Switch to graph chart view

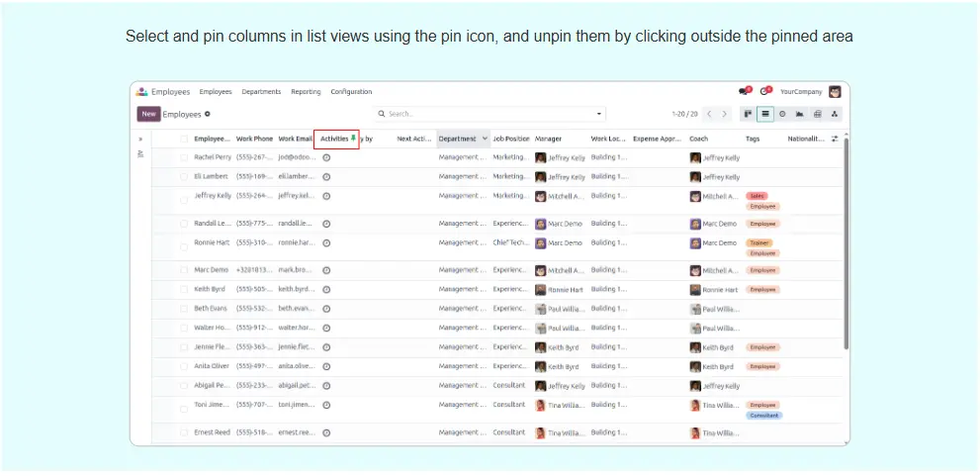pos(799,114)
